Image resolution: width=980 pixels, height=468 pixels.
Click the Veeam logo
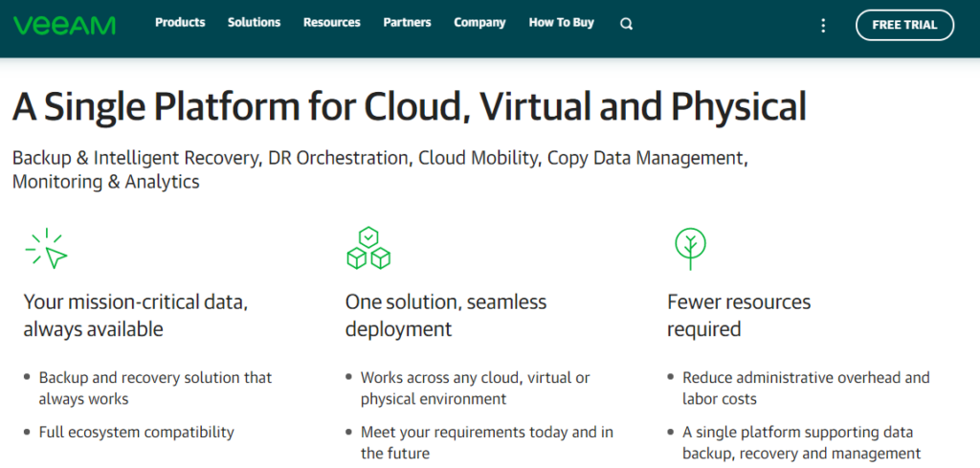click(64, 25)
